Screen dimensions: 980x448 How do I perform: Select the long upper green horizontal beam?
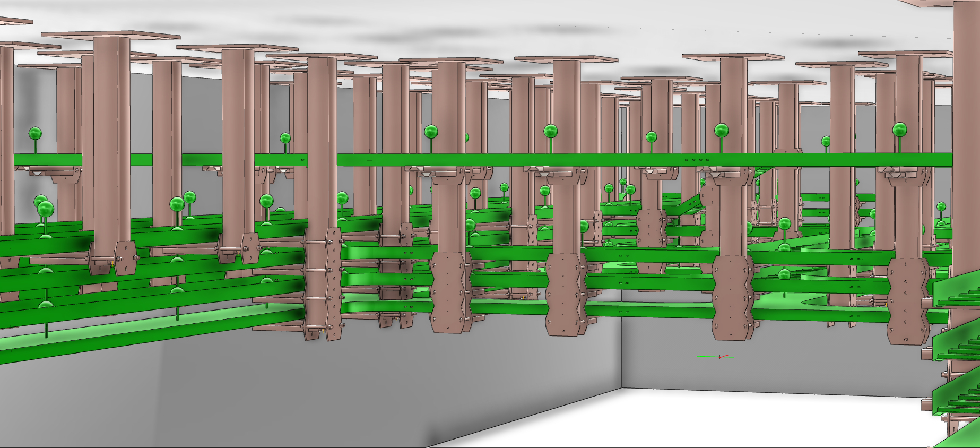coord(483,160)
